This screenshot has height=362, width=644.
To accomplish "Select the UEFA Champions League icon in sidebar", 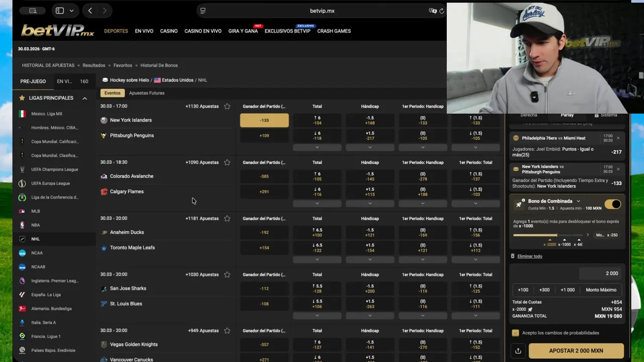I will (x=22, y=169).
